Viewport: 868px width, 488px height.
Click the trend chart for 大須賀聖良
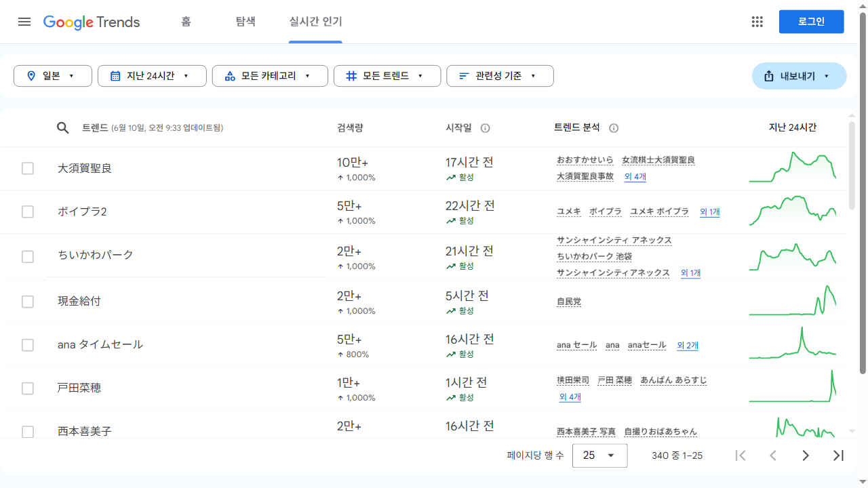click(x=793, y=167)
